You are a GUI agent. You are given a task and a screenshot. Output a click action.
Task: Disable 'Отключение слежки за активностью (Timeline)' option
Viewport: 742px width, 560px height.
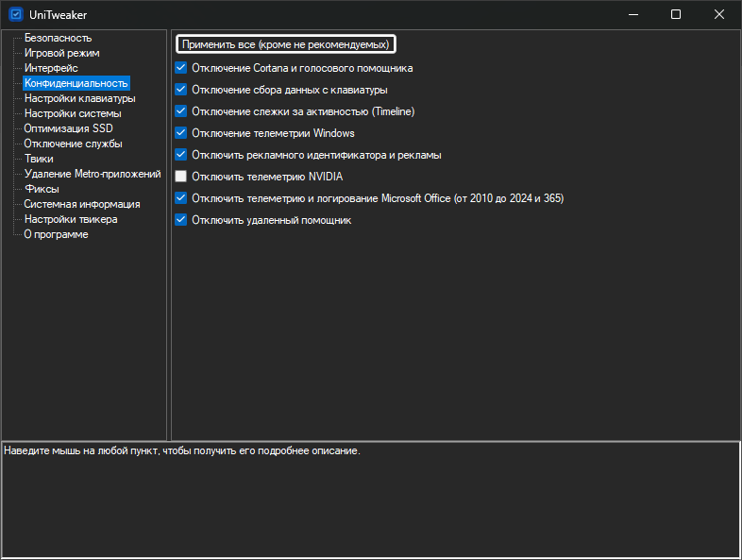tap(181, 111)
